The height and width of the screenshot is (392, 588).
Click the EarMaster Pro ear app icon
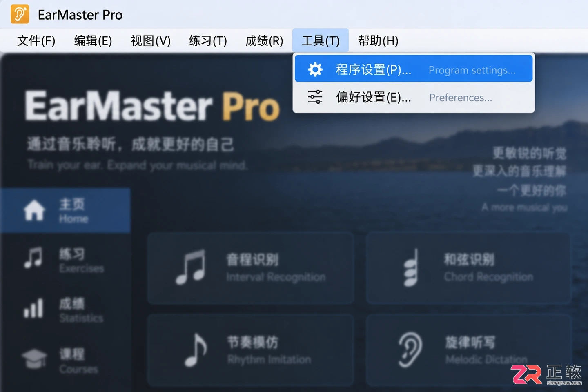tap(20, 14)
